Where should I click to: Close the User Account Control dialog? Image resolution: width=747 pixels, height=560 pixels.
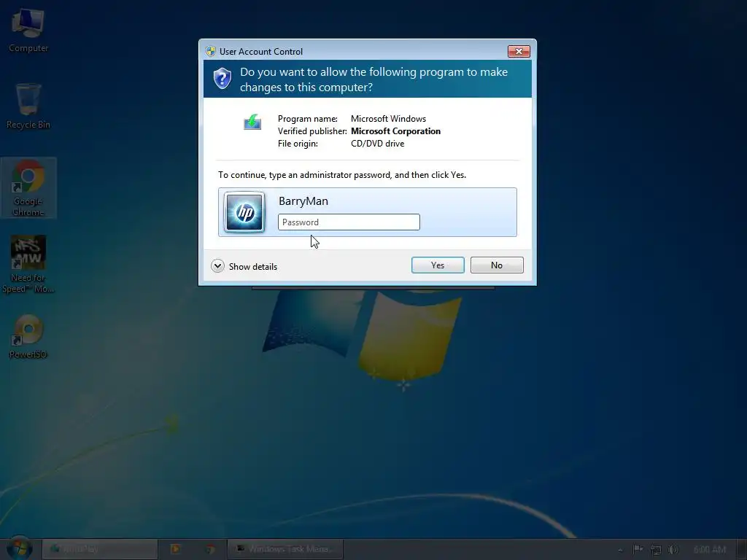519,52
